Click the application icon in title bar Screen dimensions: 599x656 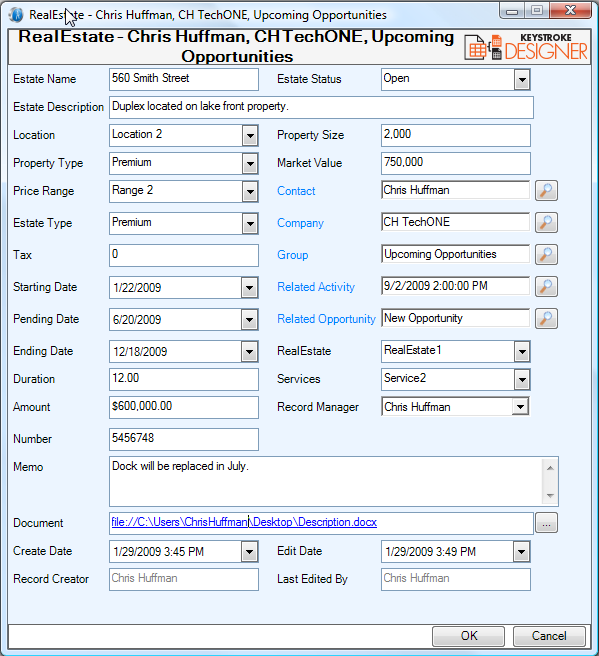pyautogui.click(x=16, y=15)
